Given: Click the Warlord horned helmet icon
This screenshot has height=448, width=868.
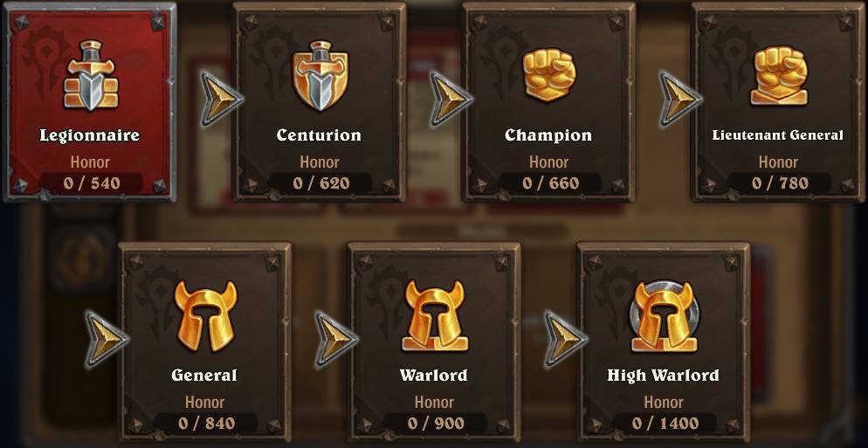Looking at the screenshot, I should 435,315.
